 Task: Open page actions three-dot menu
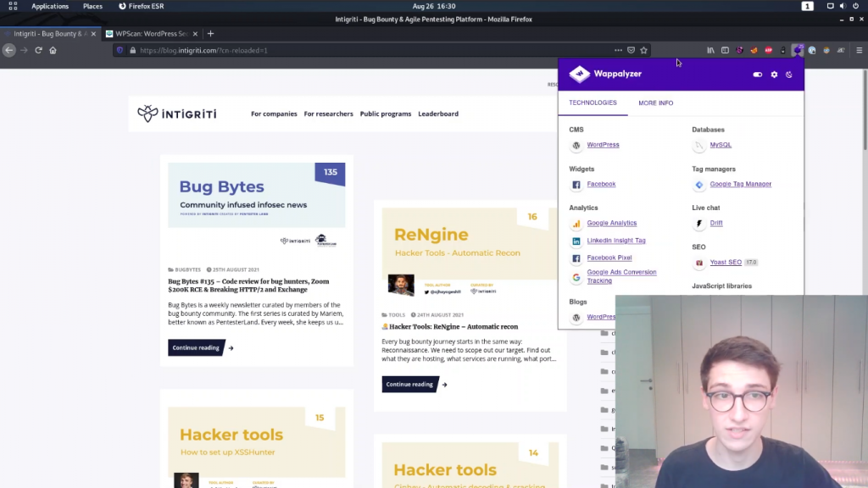[x=618, y=50]
